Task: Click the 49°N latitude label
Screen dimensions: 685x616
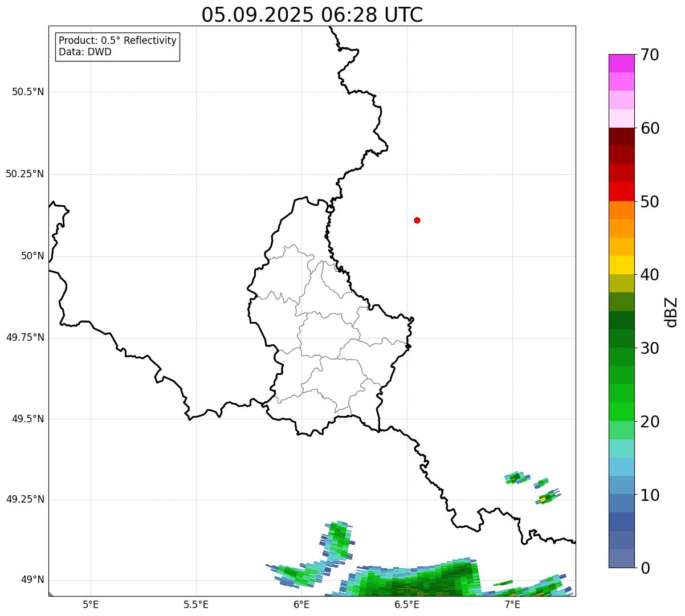Action: (32, 580)
